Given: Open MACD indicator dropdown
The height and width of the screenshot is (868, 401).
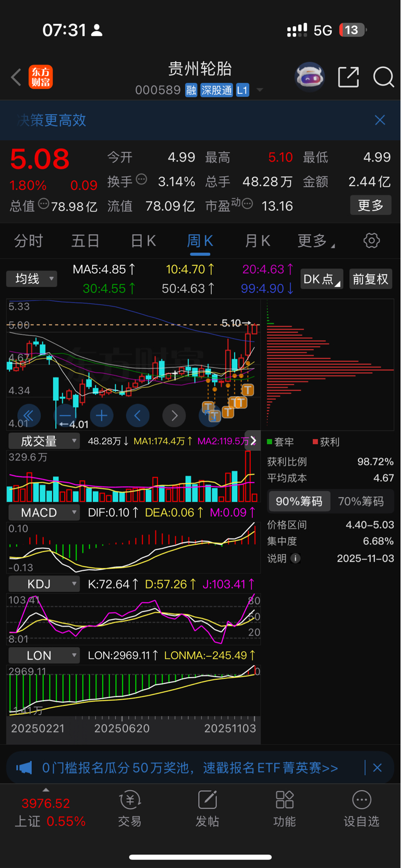Looking at the screenshot, I should tap(44, 512).
